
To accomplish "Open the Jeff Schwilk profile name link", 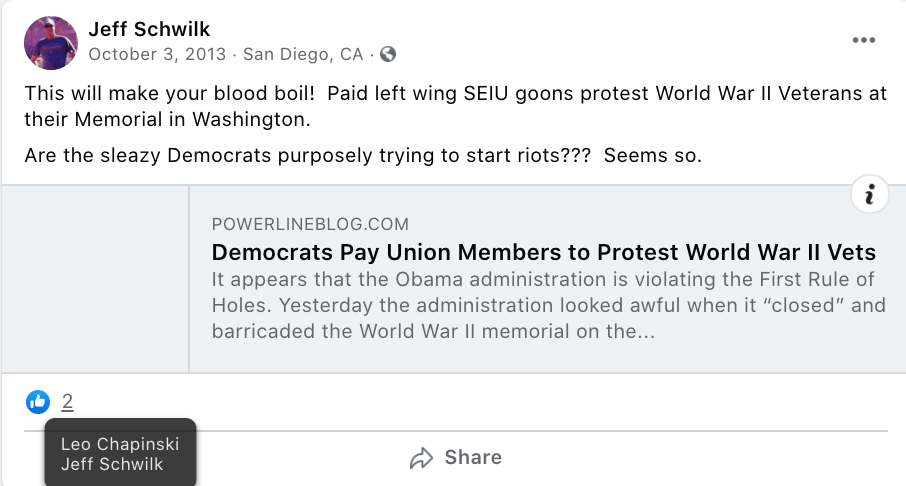I will (149, 29).
